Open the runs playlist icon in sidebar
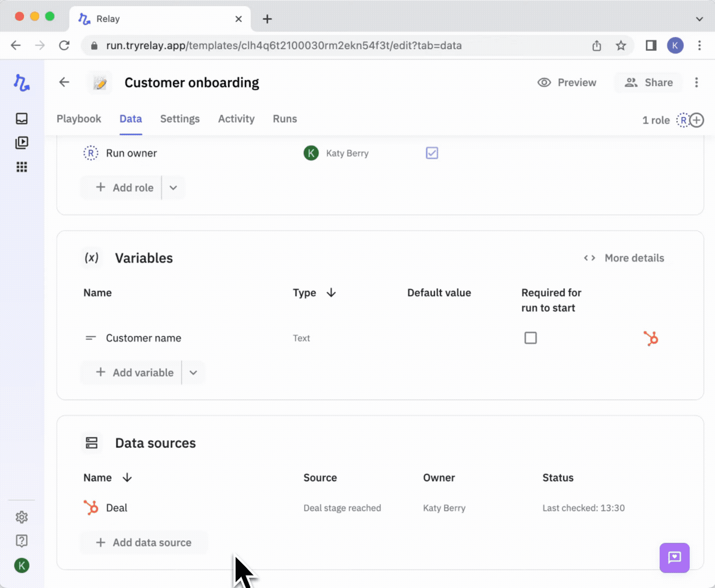The image size is (715, 588). (22, 143)
